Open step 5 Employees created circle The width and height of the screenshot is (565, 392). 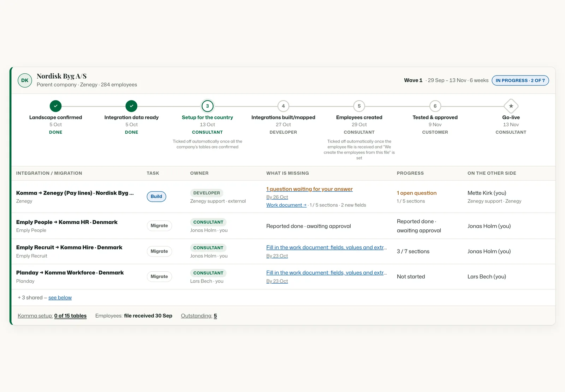coord(359,106)
